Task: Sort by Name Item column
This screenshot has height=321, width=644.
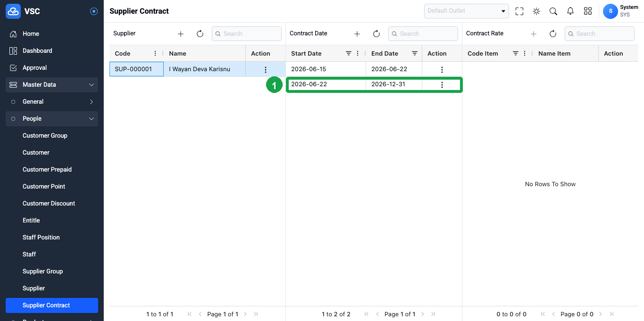Action: coord(554,53)
